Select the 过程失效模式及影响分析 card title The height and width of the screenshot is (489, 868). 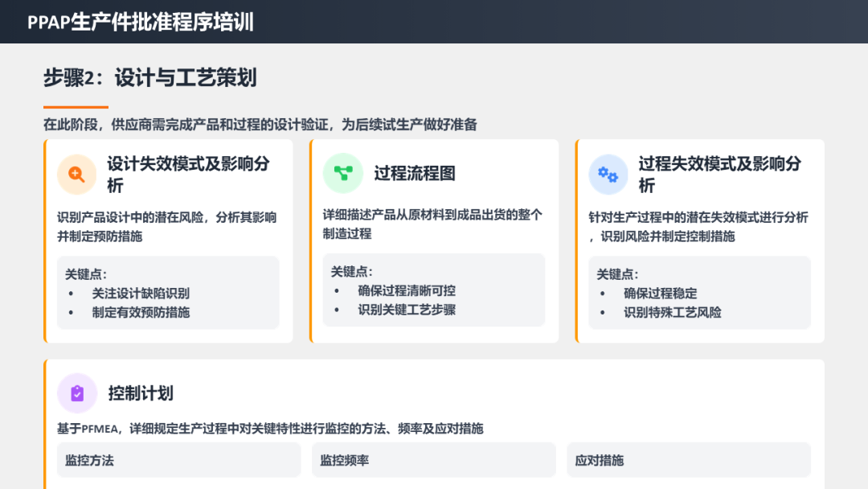tap(719, 174)
